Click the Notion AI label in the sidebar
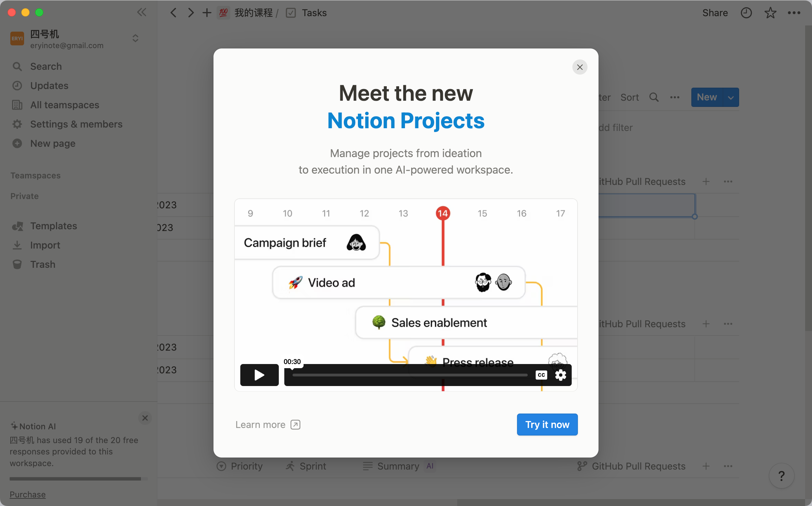Viewport: 812px width, 506px height. [x=33, y=426]
